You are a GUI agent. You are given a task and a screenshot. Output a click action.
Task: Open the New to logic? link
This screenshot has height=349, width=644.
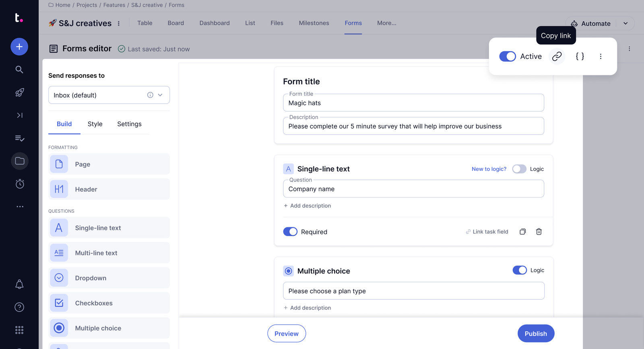(489, 169)
